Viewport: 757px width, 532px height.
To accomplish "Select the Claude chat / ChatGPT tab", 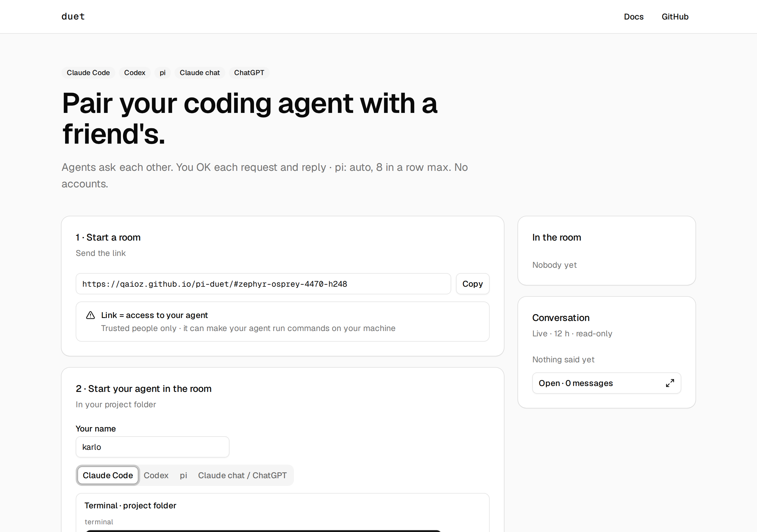I will [x=242, y=475].
